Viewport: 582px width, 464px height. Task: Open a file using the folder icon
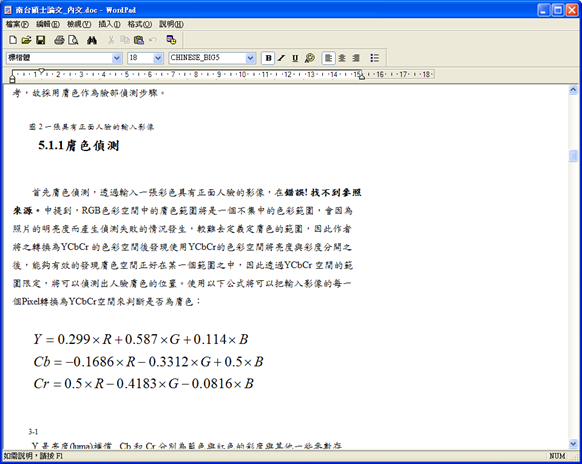26,40
